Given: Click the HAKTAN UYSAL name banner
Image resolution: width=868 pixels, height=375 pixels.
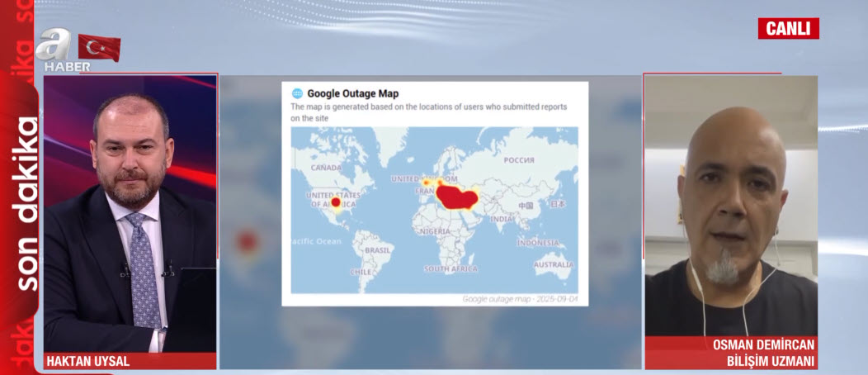Looking at the screenshot, I should (88, 361).
